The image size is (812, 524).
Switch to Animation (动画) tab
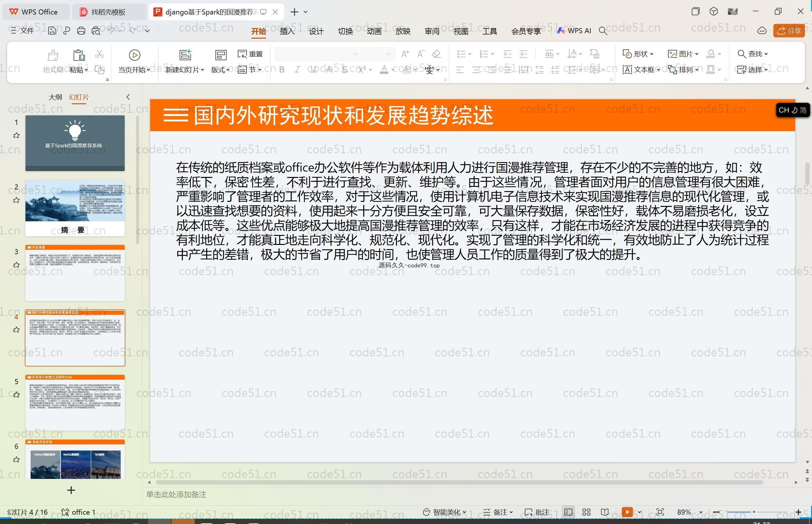click(x=374, y=31)
